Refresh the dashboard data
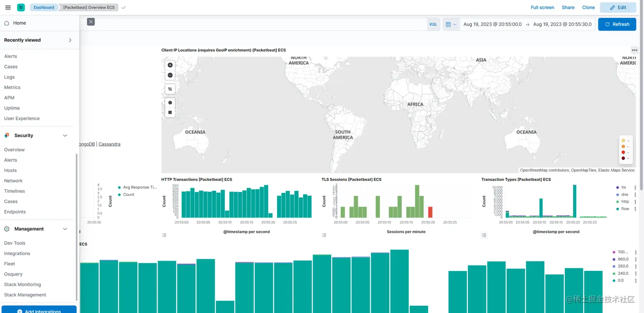Viewport: 644px width, 313px height. click(x=617, y=24)
